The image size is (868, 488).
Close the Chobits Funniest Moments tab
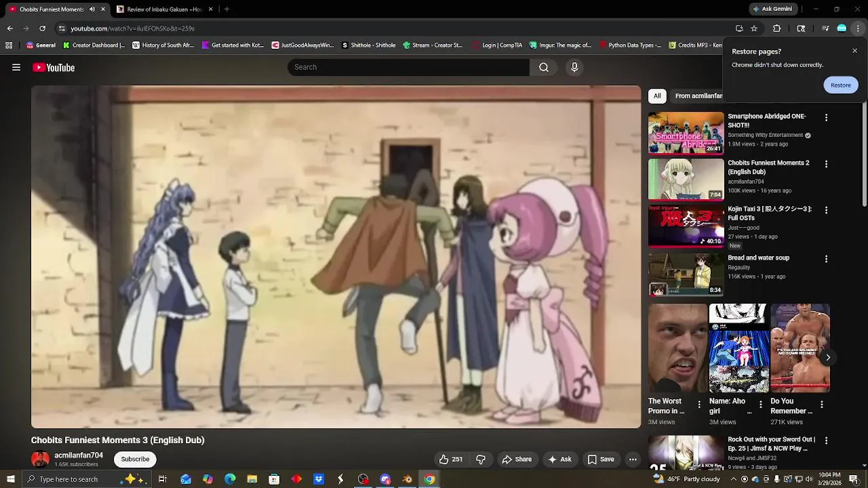pyautogui.click(x=103, y=9)
